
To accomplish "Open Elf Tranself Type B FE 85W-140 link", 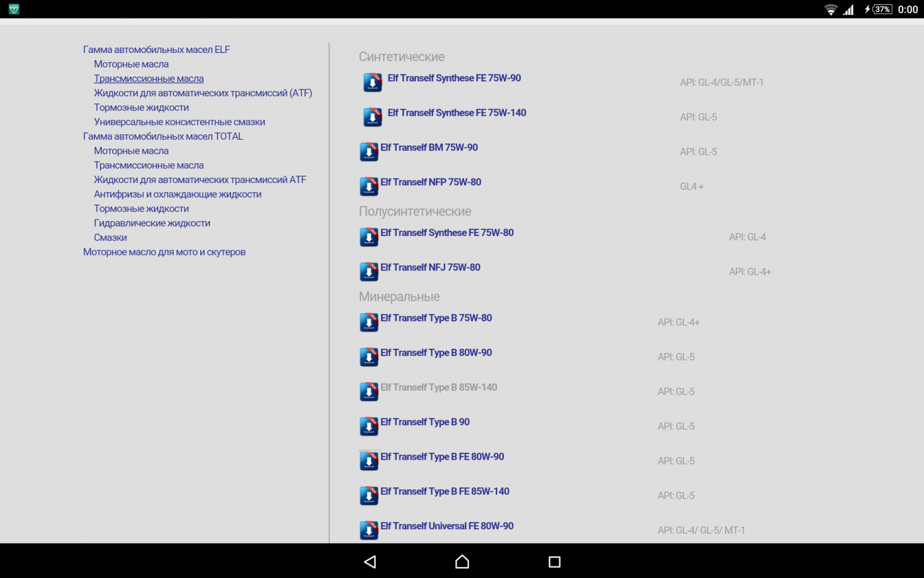I will (445, 491).
